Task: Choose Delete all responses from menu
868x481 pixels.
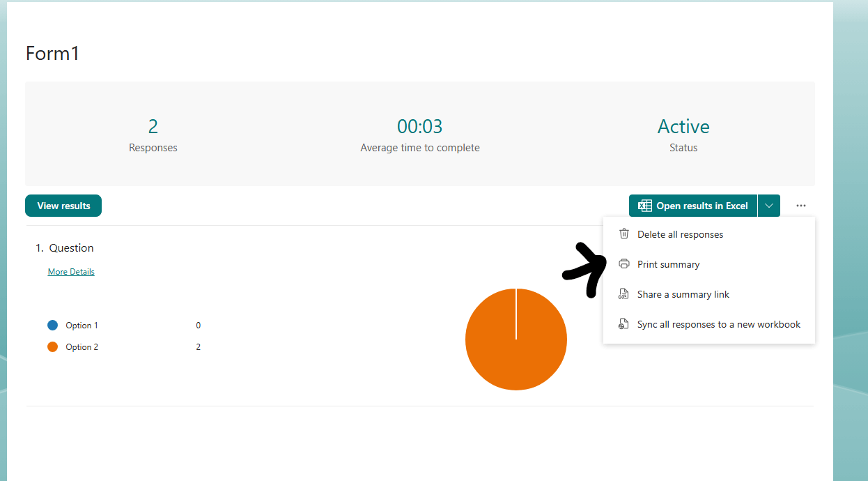Action: tap(709, 234)
